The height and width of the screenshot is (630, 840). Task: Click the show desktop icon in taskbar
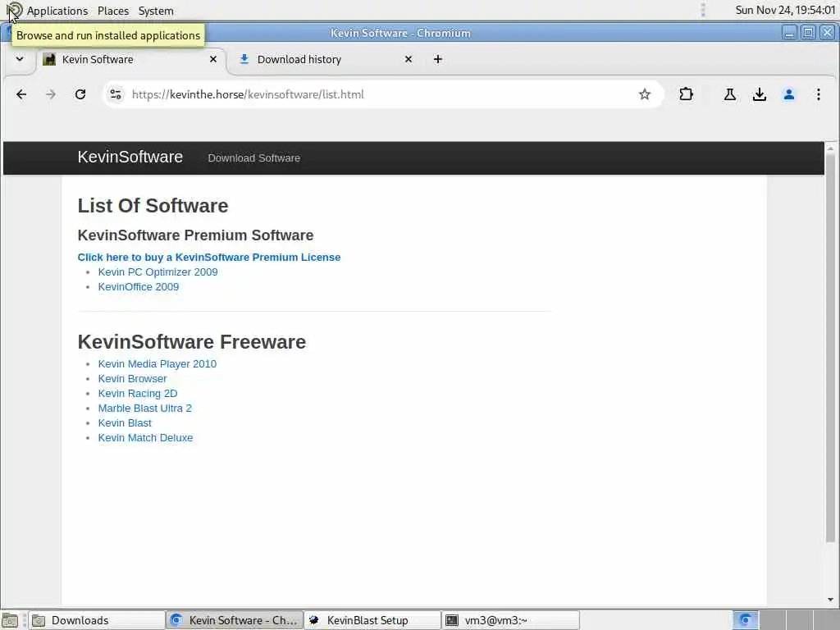coord(10,620)
